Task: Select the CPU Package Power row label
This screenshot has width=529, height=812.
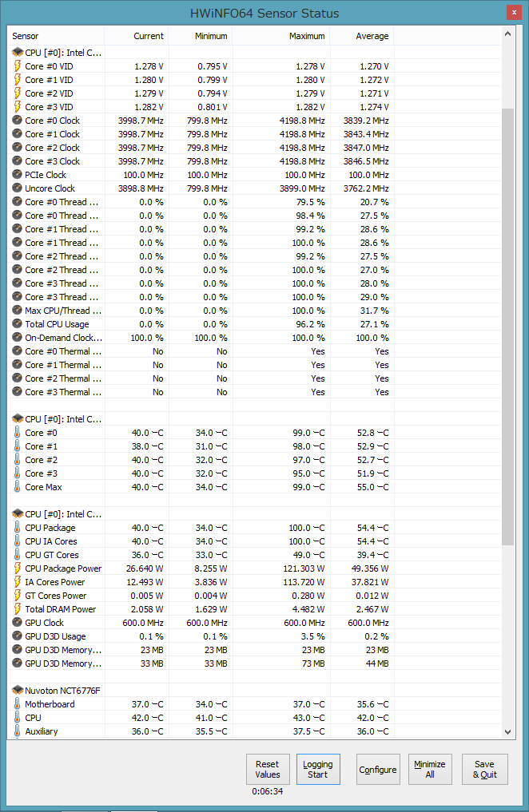Action: tap(63, 568)
